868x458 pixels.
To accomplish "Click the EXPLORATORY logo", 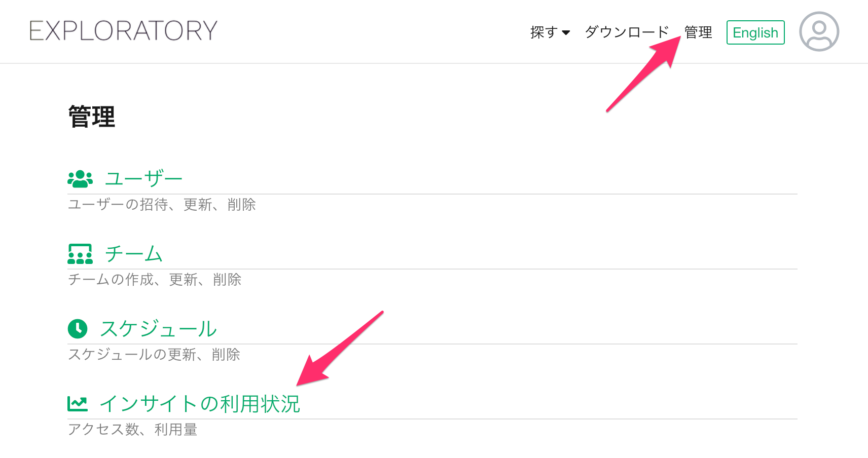I will pos(123,31).
